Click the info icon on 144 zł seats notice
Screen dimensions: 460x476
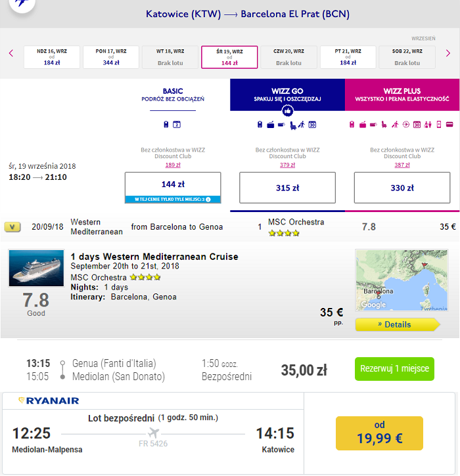click(x=208, y=200)
